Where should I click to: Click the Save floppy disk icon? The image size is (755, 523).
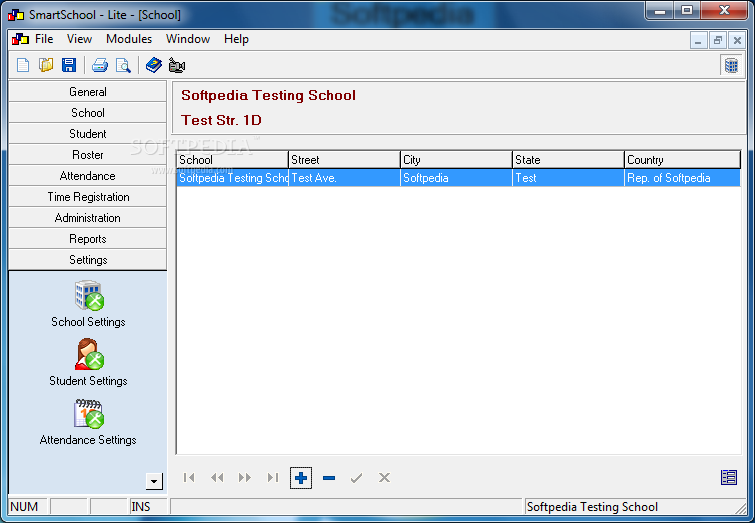(x=69, y=65)
